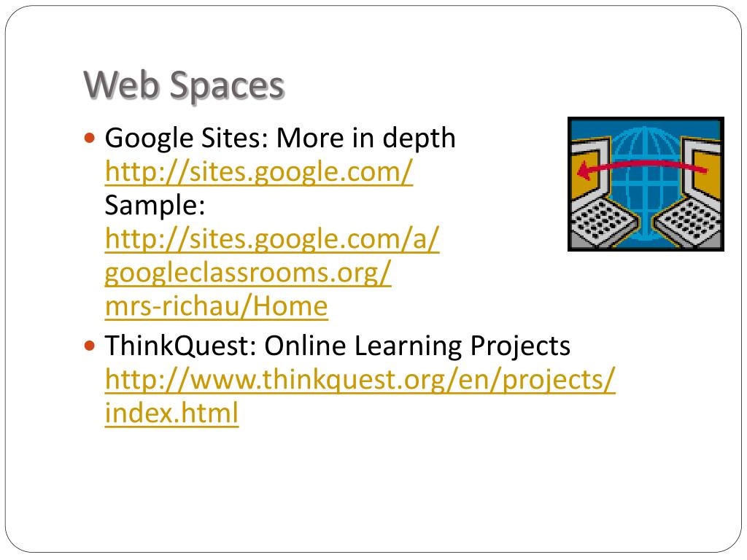Select the Web Spaces slide title

click(184, 85)
